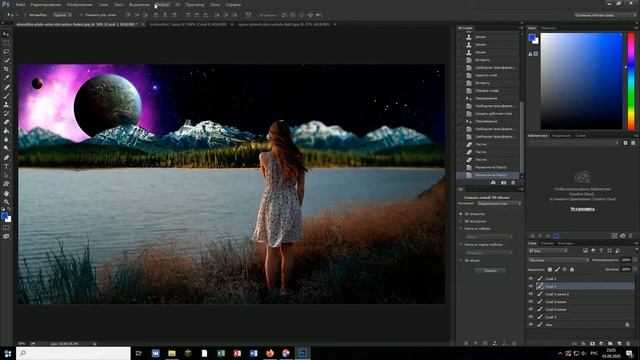
Task: Select the Hand tool
Action: 6,193
